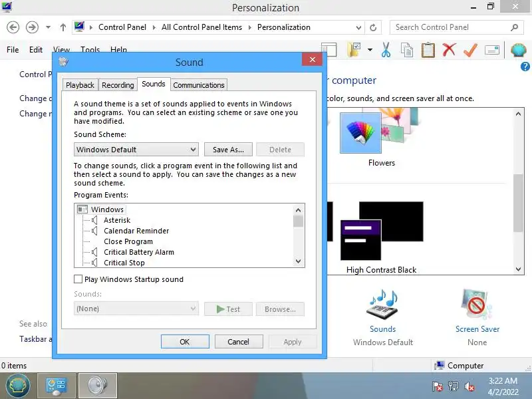Click the Refresh button in address bar
The image size is (532, 399).
pos(373,27)
